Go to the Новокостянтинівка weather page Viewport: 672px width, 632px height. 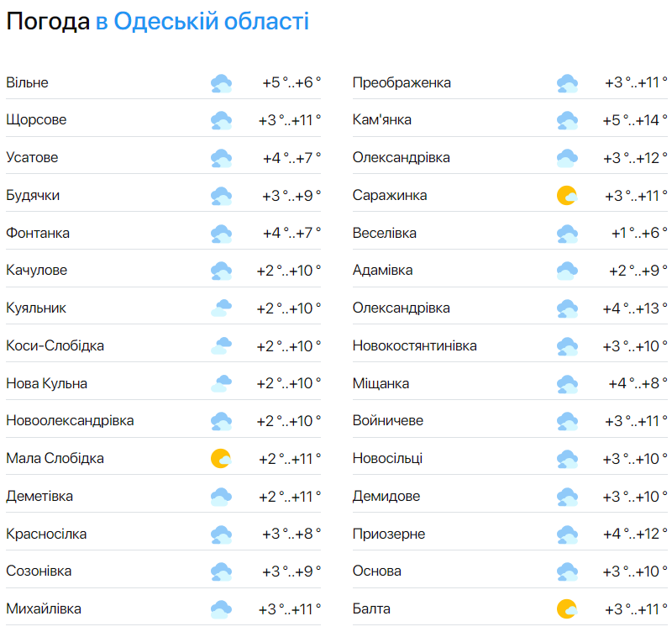pyautogui.click(x=415, y=346)
